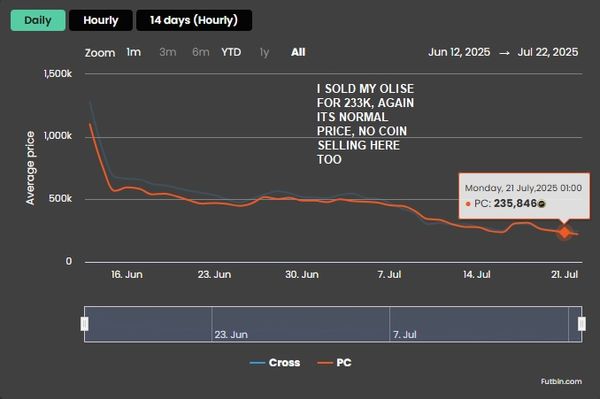Click the 1,000k y-axis label

(x=58, y=136)
